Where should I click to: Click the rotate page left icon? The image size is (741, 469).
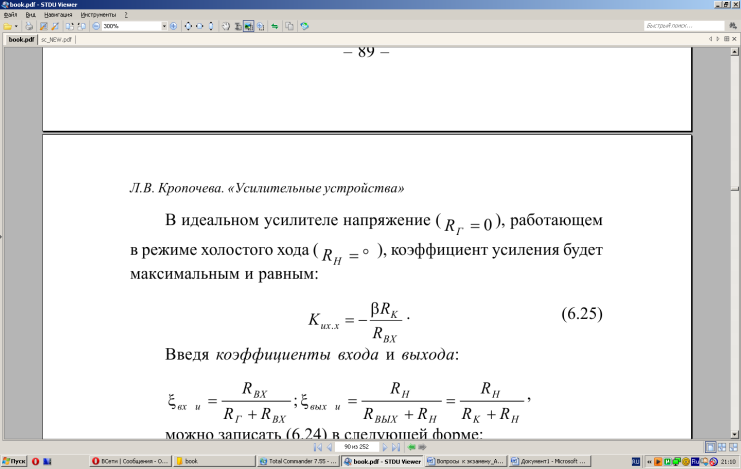coord(69,26)
